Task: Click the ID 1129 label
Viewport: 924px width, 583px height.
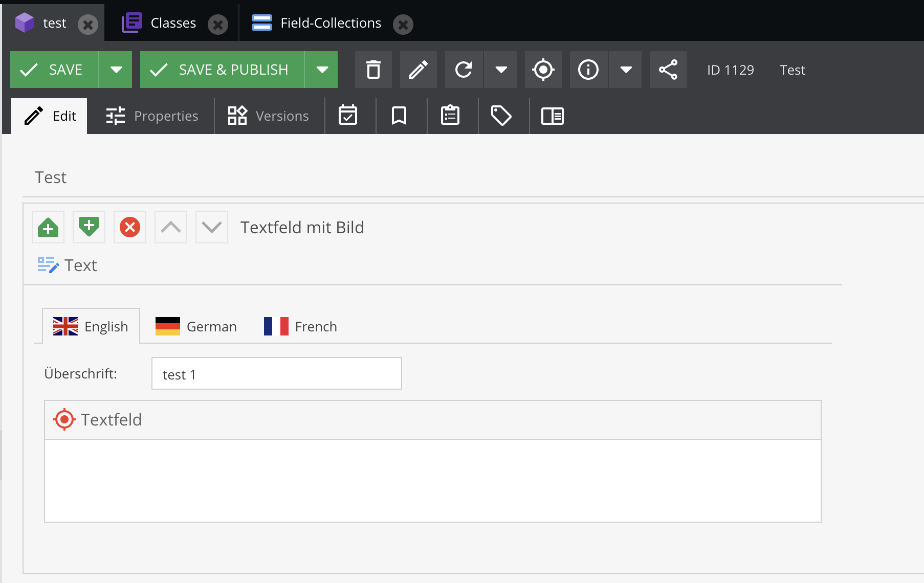Action: tap(731, 70)
